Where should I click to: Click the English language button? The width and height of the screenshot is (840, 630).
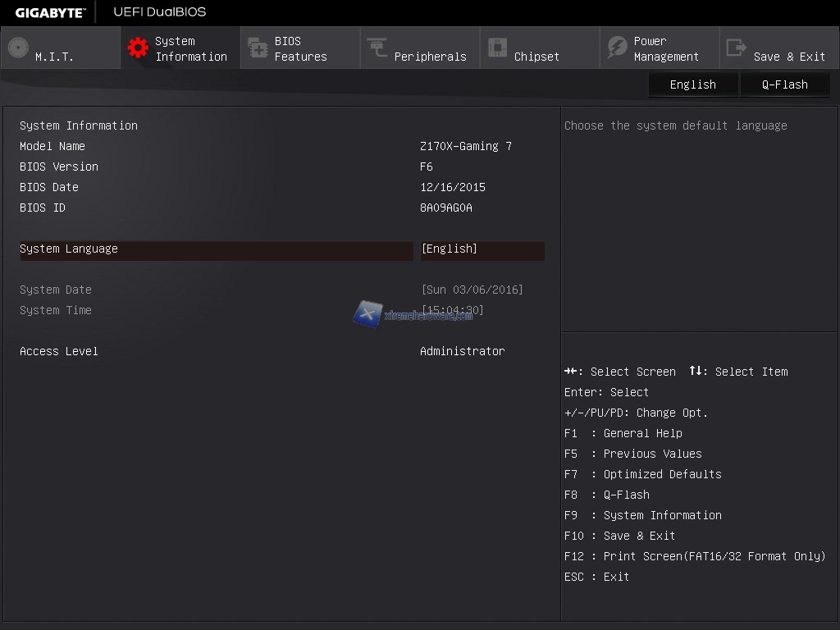[692, 84]
